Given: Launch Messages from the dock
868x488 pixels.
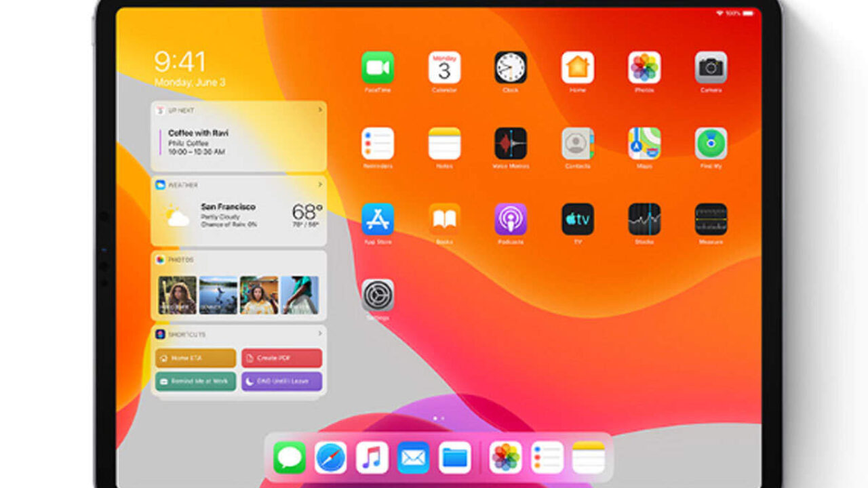Looking at the screenshot, I should 290,458.
